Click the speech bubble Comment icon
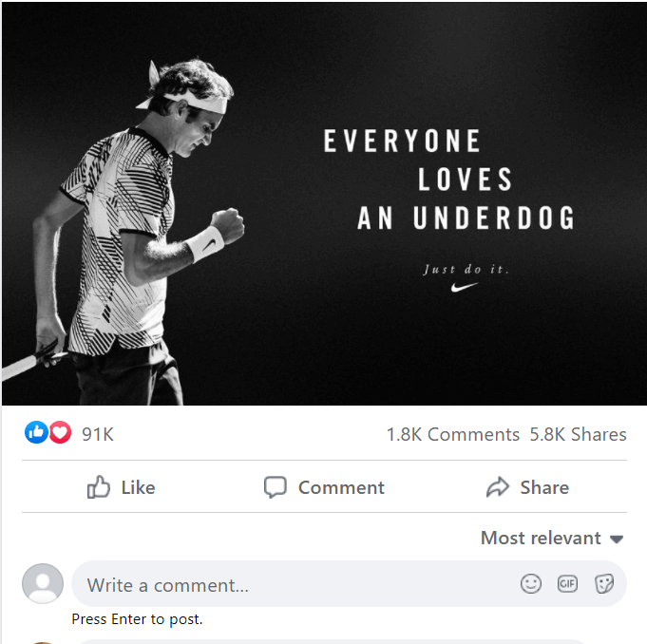The image size is (647, 644). [276, 487]
